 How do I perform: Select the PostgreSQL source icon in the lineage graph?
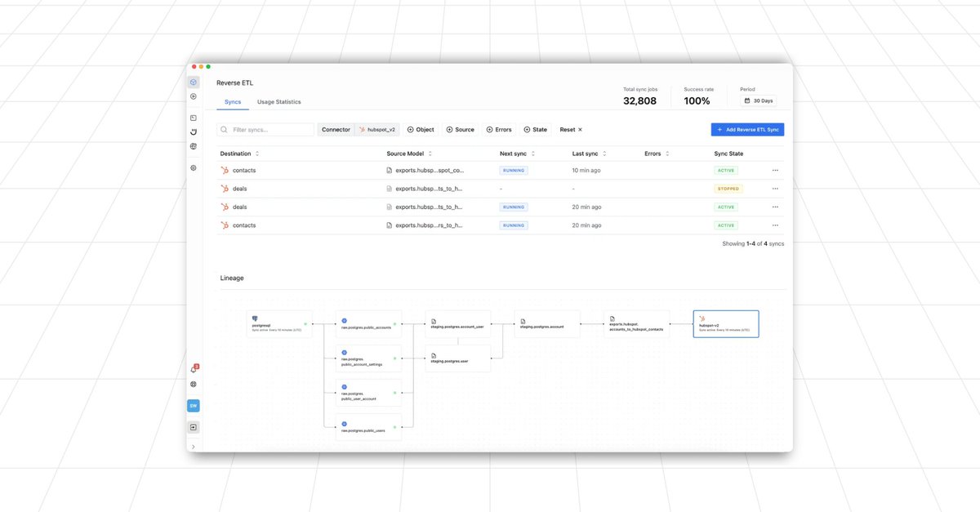[x=255, y=319]
